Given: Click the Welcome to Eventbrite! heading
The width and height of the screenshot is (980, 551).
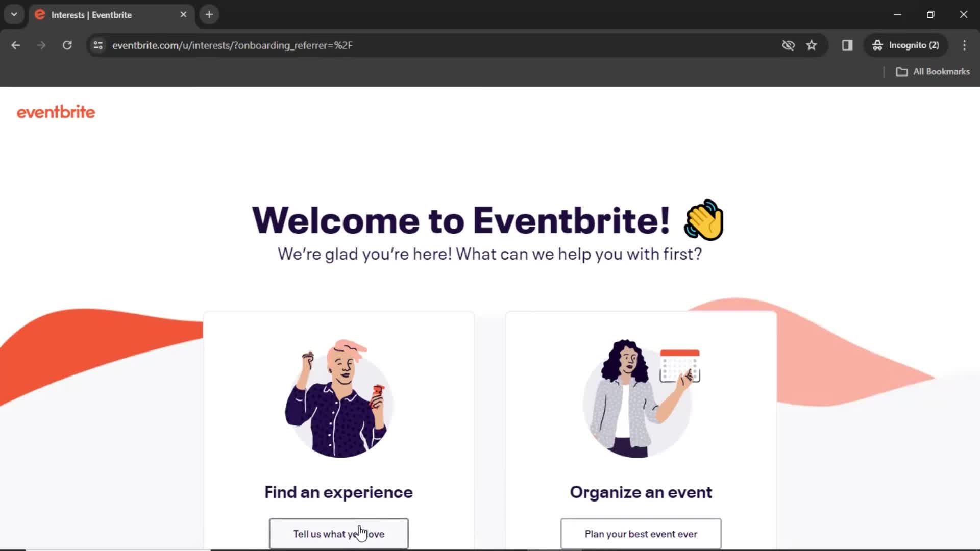Looking at the screenshot, I should pyautogui.click(x=488, y=220).
